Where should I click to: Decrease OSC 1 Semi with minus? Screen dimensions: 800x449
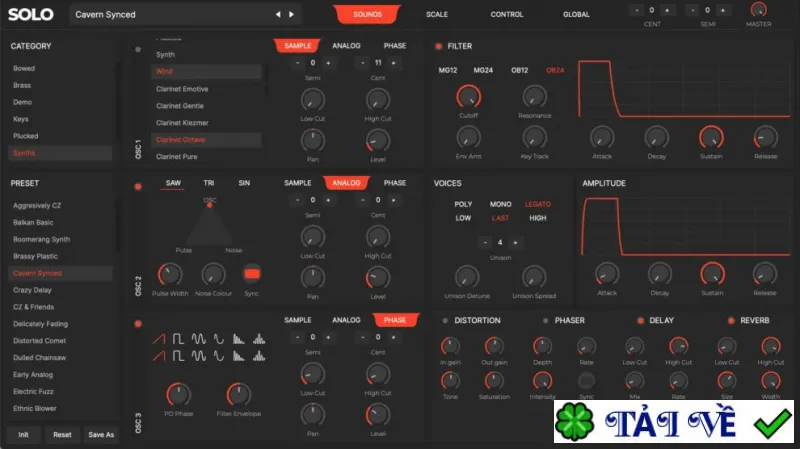tap(297, 63)
